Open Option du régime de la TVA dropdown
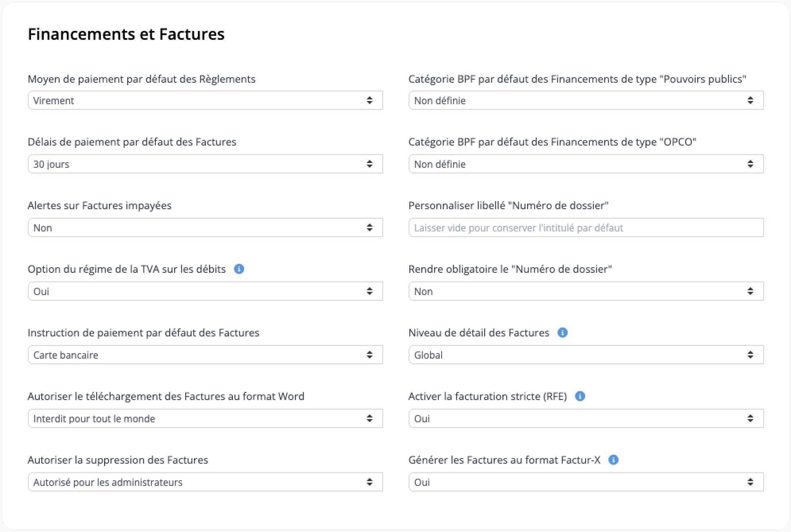The height and width of the screenshot is (532, 791). (205, 291)
